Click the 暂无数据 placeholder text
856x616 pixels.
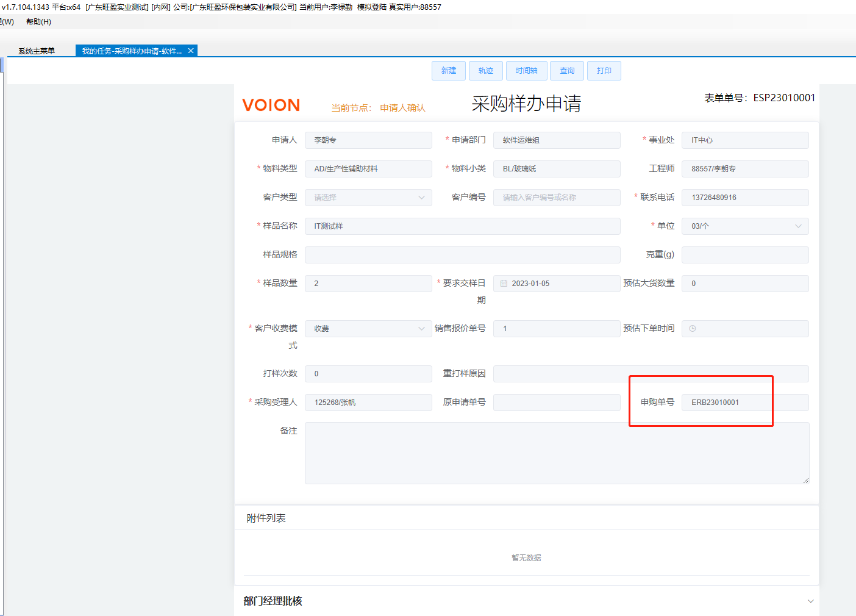[x=527, y=558]
